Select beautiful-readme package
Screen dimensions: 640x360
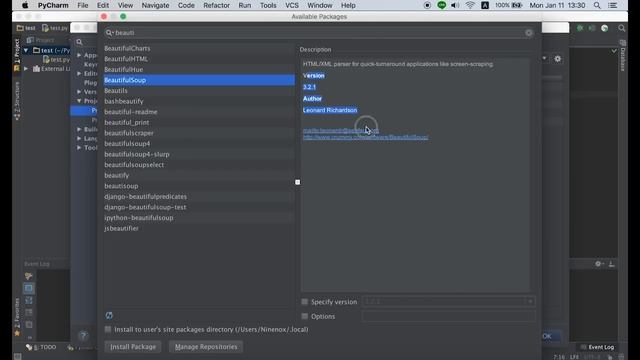(x=199, y=112)
